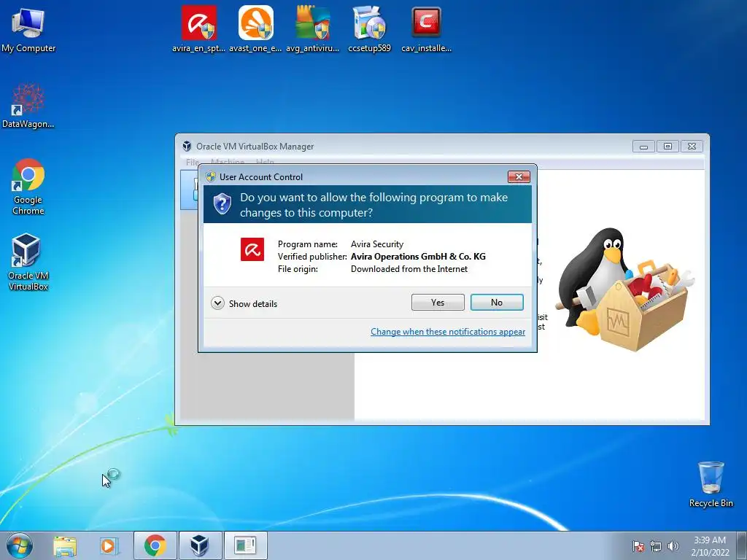Image resolution: width=747 pixels, height=560 pixels.
Task: Click the last taskbar application button
Action: (x=245, y=545)
